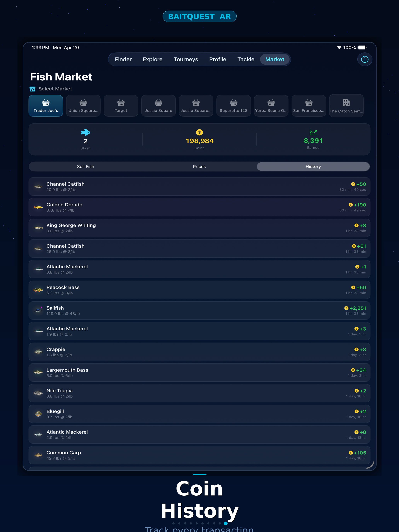Click the Nile Tilapia fish icon
Screen dimensions: 399x532
click(x=38, y=393)
